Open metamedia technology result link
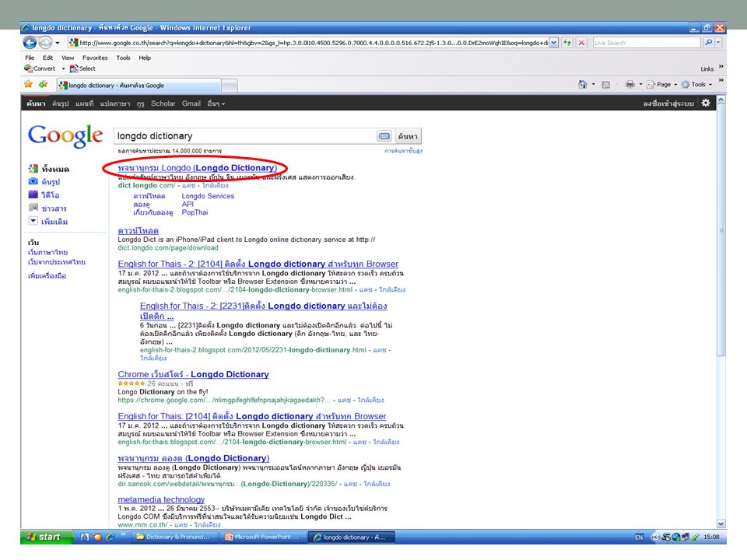Viewport: 747px width, 560px height. tap(161, 499)
